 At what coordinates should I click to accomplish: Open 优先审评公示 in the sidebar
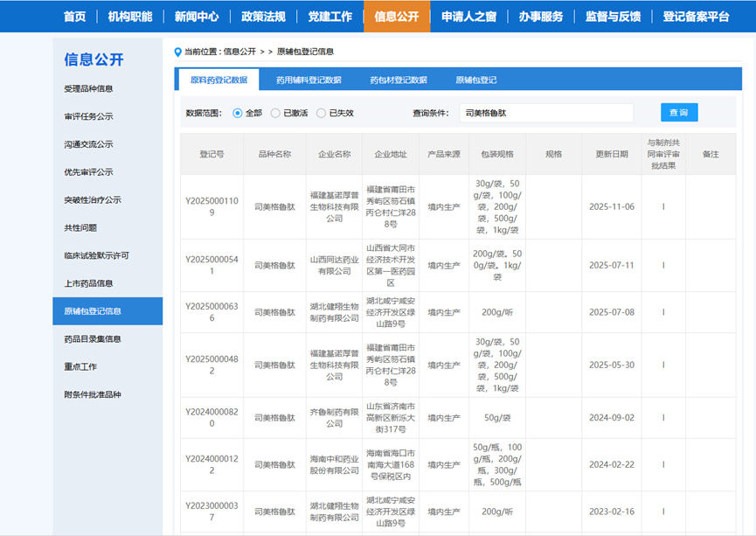pos(88,172)
